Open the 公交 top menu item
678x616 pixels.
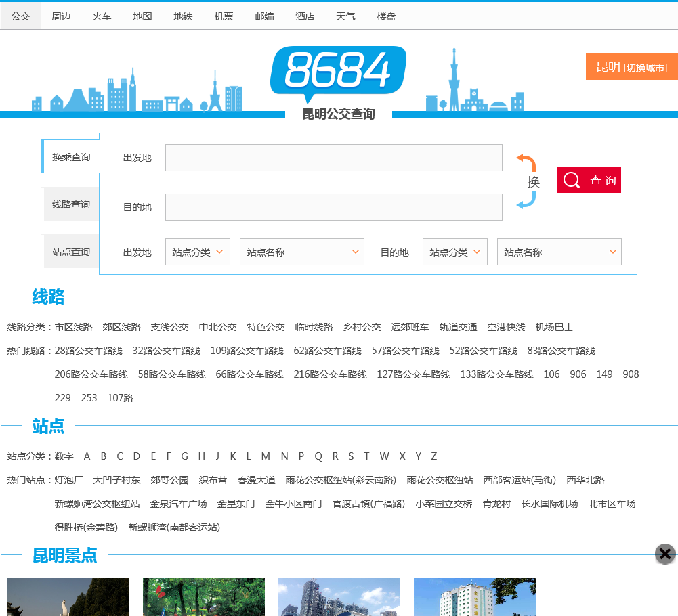(x=20, y=16)
